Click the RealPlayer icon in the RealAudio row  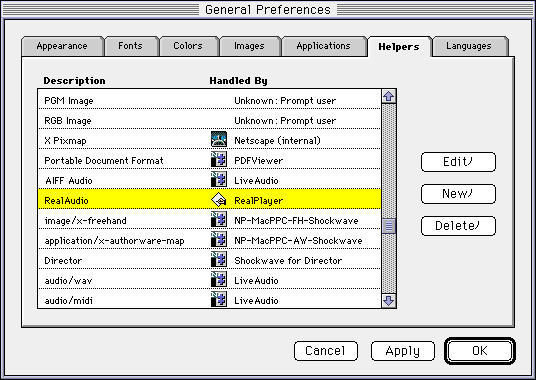[x=219, y=200]
